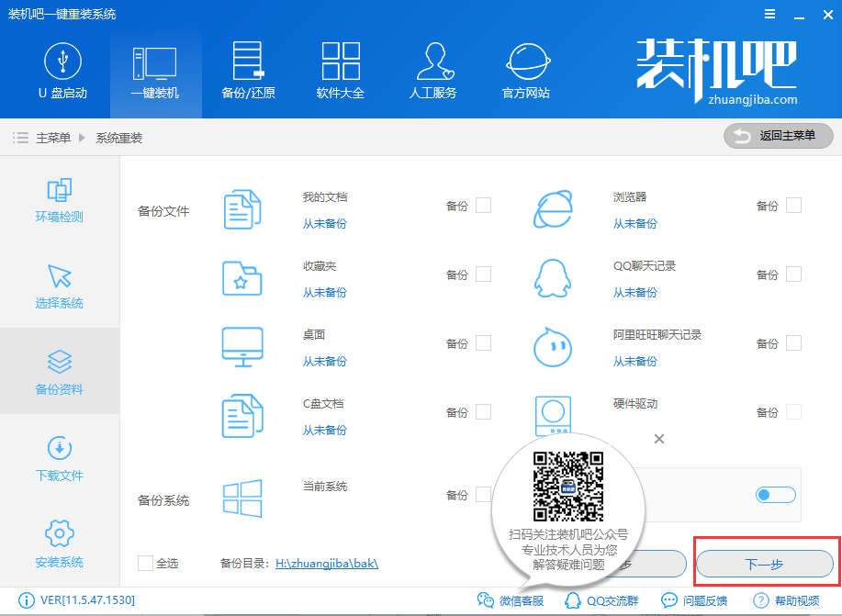Click the QR code image

pos(568,487)
